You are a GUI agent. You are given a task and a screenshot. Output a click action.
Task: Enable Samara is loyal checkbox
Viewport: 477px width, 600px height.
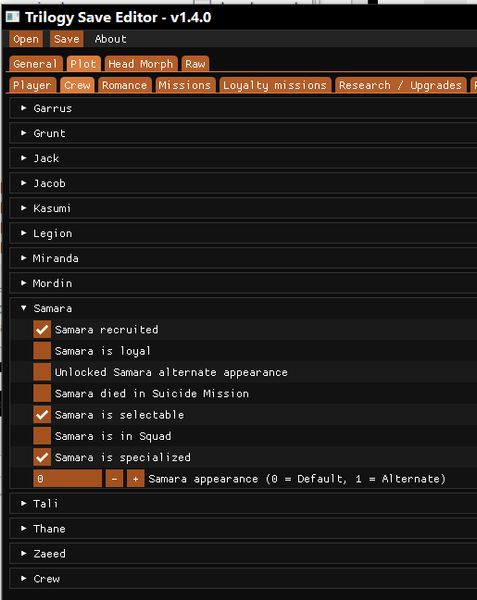tap(42, 351)
